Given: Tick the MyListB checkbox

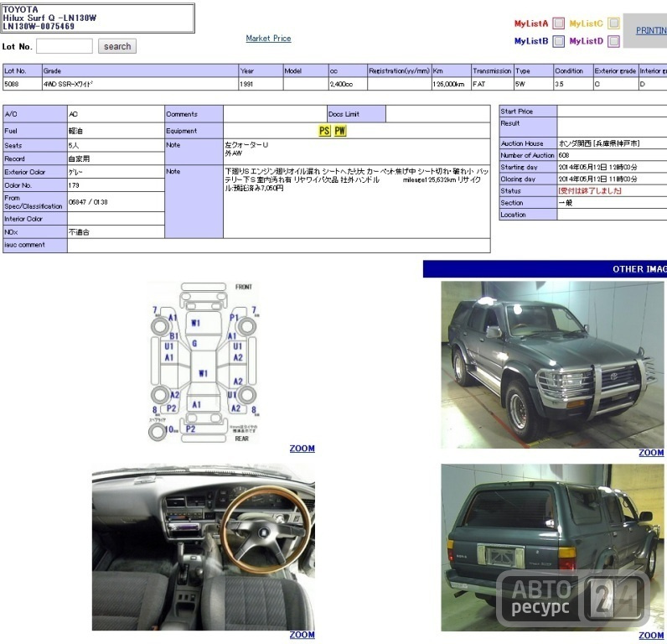Looking at the screenshot, I should click(x=559, y=41).
